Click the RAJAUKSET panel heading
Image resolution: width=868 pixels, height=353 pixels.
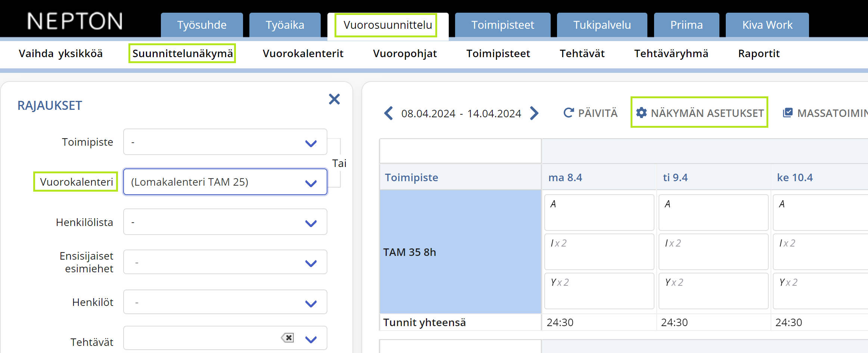click(50, 105)
